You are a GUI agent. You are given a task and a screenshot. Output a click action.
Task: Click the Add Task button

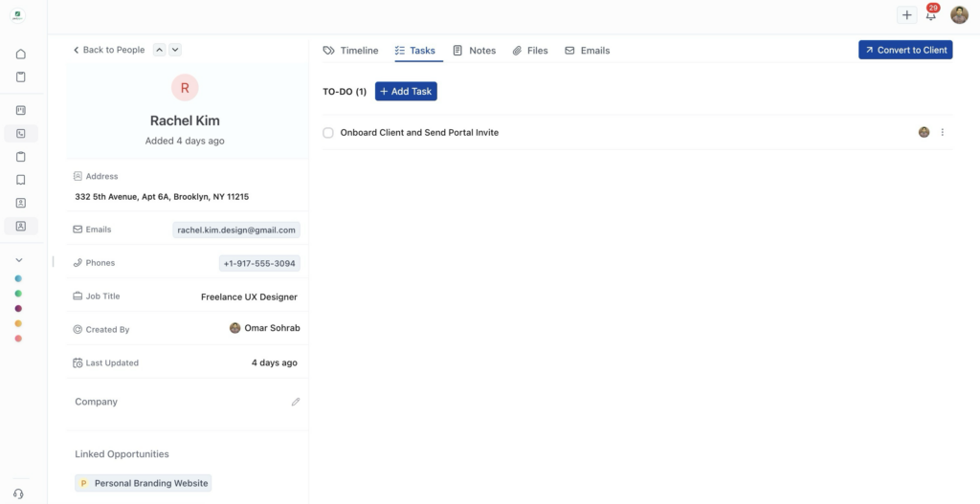pos(406,92)
